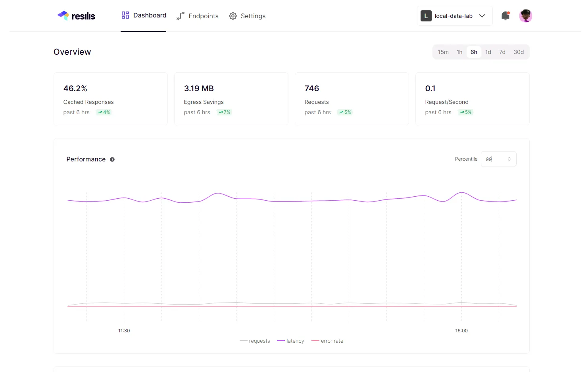Viewport: 588px width, 372px height.
Task: Increment the Percentile value with the stepper
Action: click(x=509, y=157)
